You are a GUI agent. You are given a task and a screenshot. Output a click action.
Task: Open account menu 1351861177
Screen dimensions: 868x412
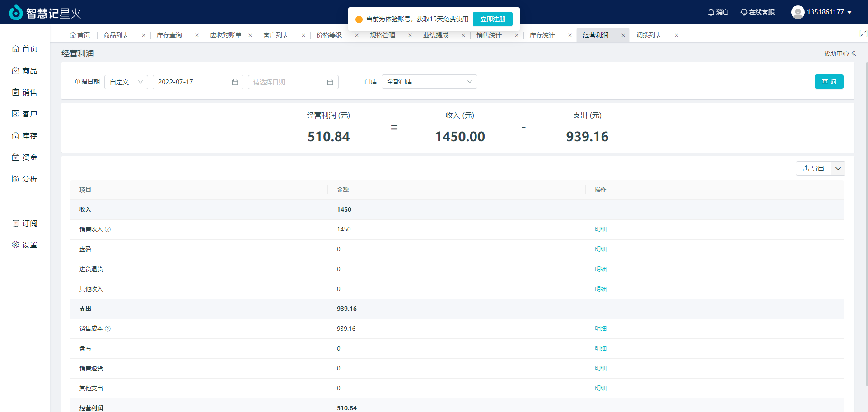(829, 12)
